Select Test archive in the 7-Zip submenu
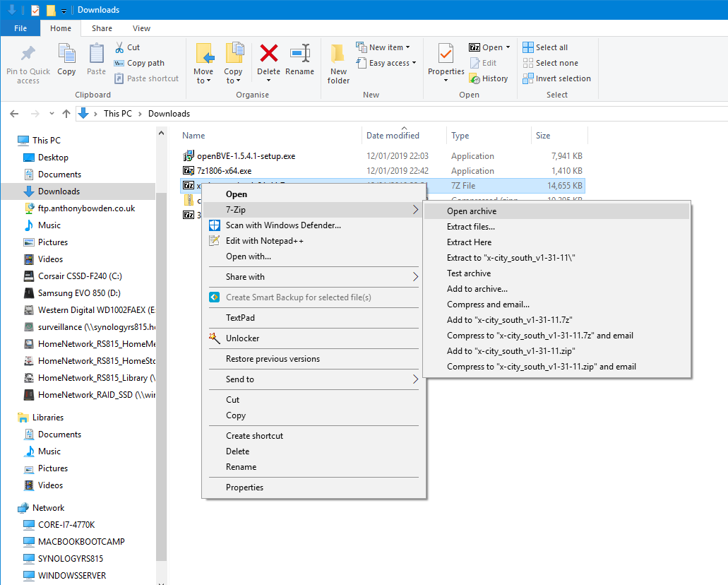This screenshot has width=728, height=585. point(467,273)
